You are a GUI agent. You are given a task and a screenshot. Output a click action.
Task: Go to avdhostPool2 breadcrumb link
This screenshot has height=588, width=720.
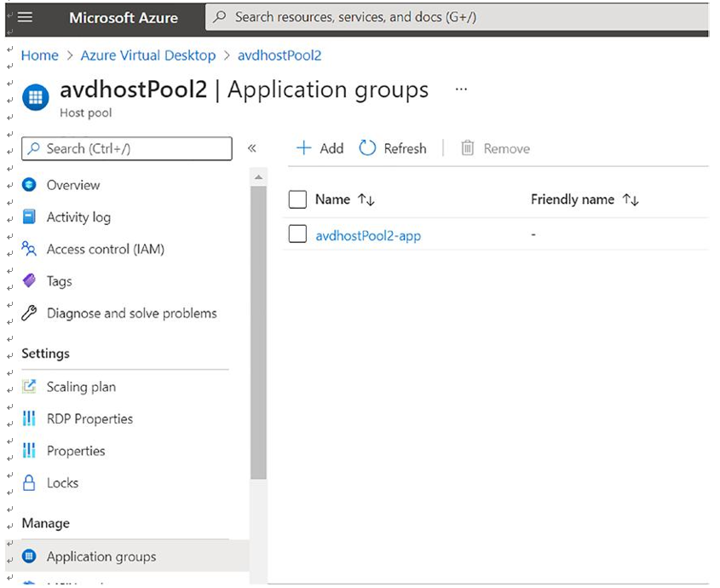279,55
